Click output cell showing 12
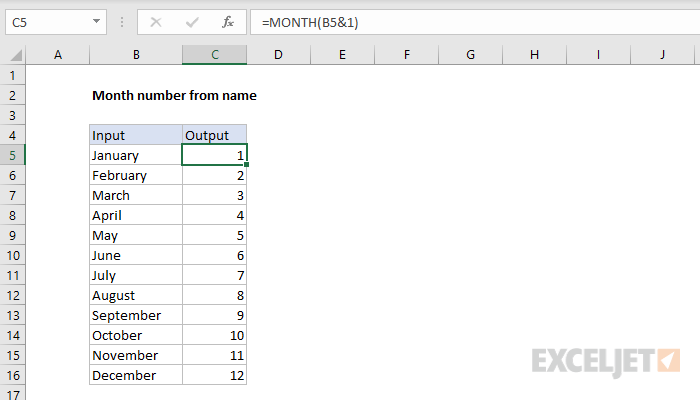The width and height of the screenshot is (700, 400). (x=214, y=375)
